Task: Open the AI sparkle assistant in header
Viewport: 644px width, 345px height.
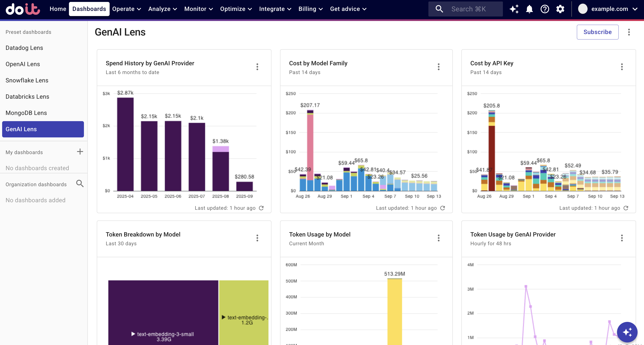Action: [x=514, y=9]
